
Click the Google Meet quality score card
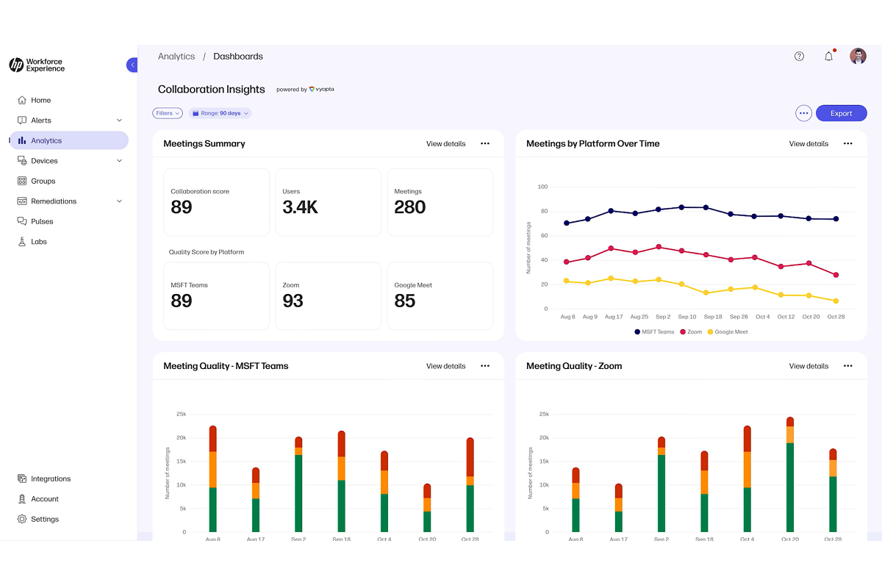click(440, 295)
